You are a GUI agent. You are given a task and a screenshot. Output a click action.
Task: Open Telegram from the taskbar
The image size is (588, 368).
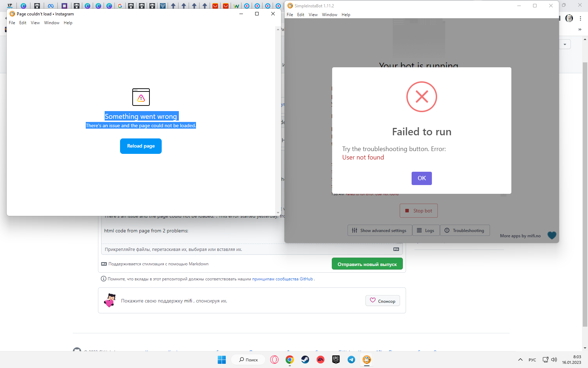(x=351, y=360)
